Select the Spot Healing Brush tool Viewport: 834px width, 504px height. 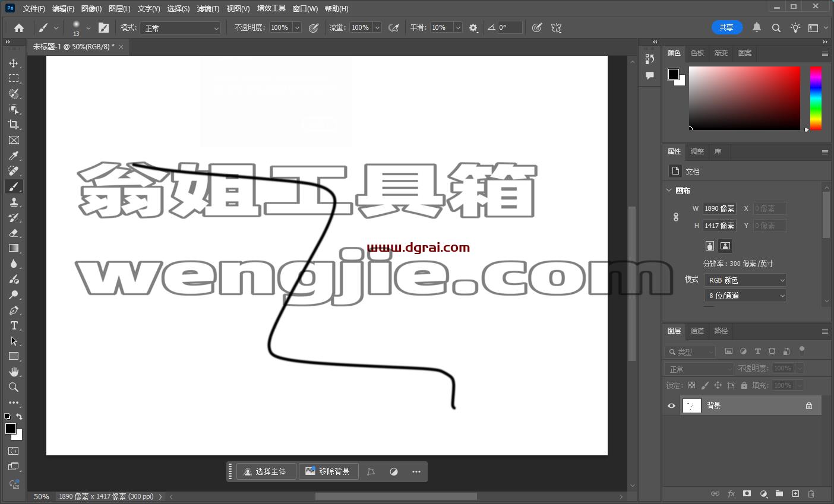[x=14, y=171]
